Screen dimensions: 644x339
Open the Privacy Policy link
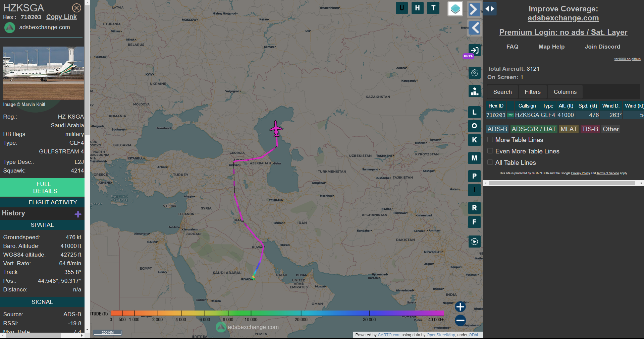(x=580, y=173)
